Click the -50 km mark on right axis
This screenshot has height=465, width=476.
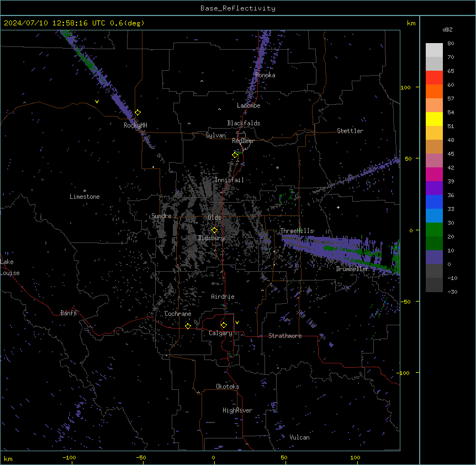[x=405, y=302]
